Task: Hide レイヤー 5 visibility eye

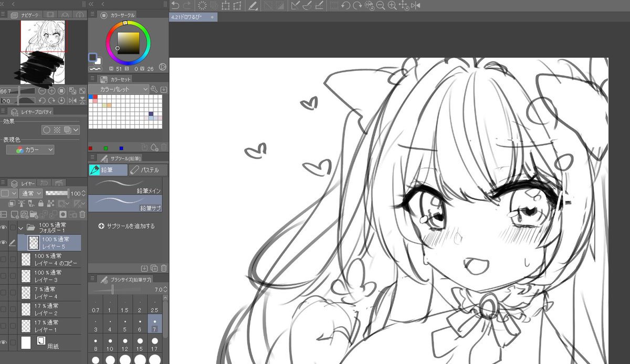Action: [x=4, y=242]
